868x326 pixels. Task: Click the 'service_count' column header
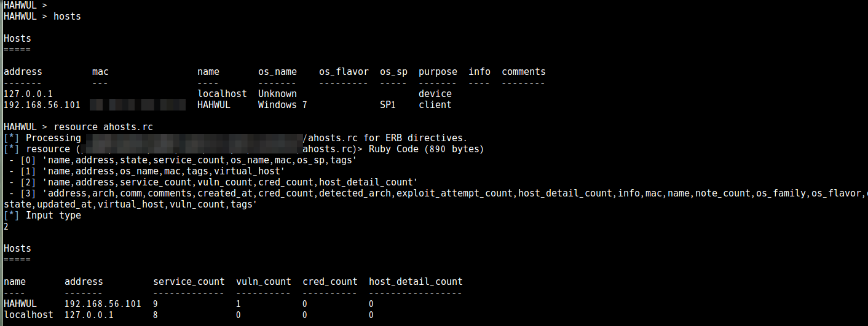189,282
